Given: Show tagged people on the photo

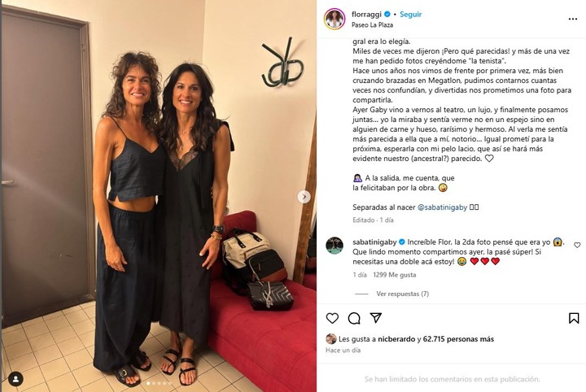Looking at the screenshot, I should coord(15,379).
